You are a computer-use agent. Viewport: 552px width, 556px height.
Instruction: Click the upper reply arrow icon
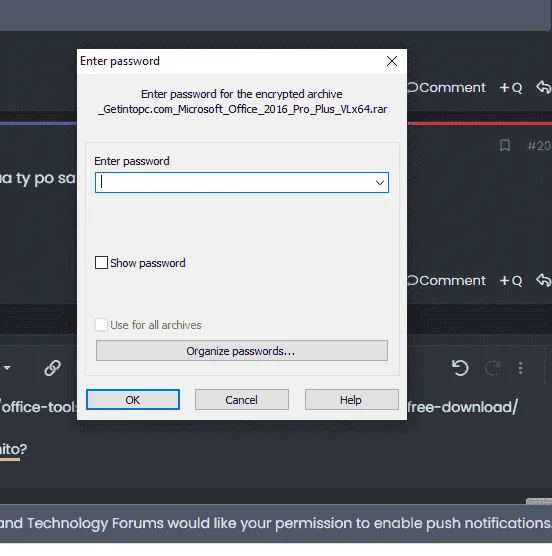544,87
